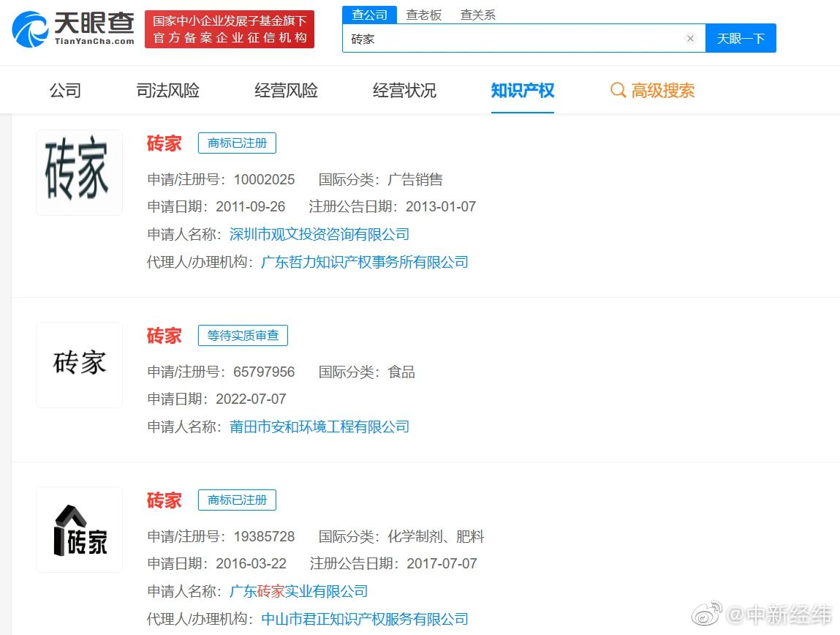Viewport: 840px width, 635px height.
Task: Open applicant 深圳市观文投资咨询有限公司
Action: 319,234
